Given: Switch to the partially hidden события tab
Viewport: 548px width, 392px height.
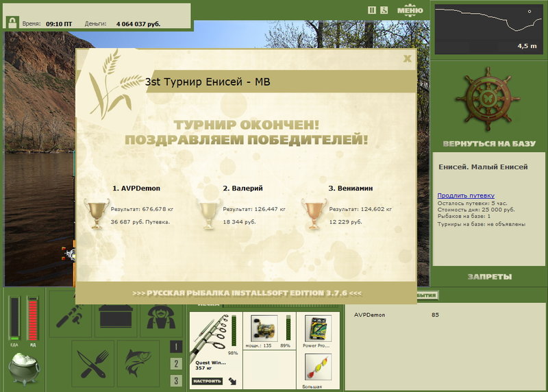Looking at the screenshot, I should [x=427, y=295].
